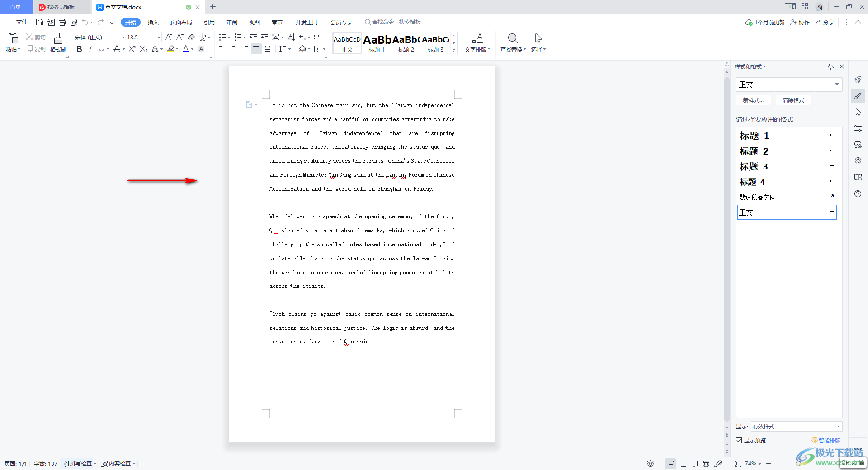Center align the text
868x470 pixels.
pyautogui.click(x=234, y=49)
